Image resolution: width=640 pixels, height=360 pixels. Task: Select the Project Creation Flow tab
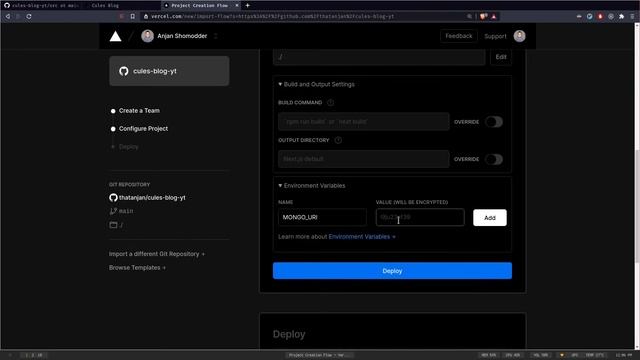point(199,5)
